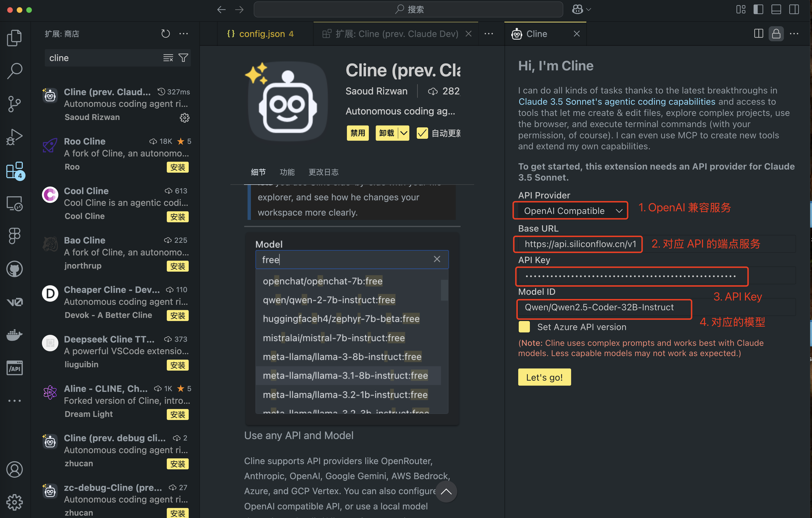Toggle bottom panel visibility
The image size is (812, 518).
pos(776,10)
